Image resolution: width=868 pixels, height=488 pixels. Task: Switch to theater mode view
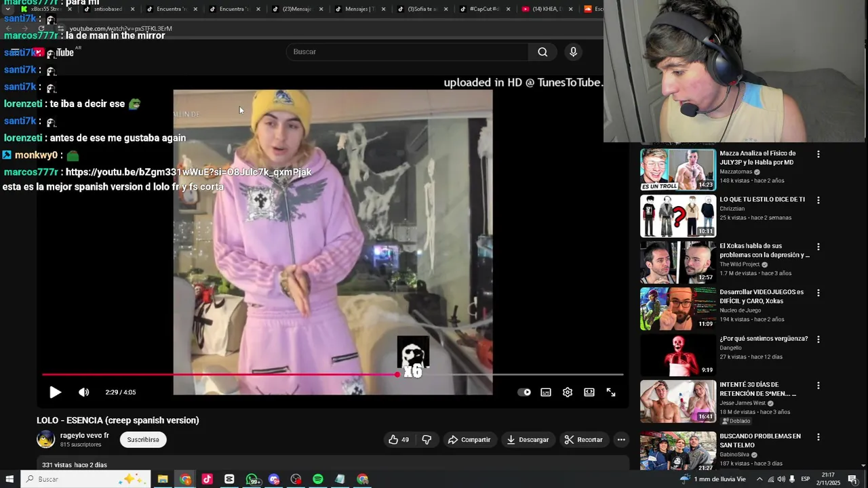pos(589,392)
